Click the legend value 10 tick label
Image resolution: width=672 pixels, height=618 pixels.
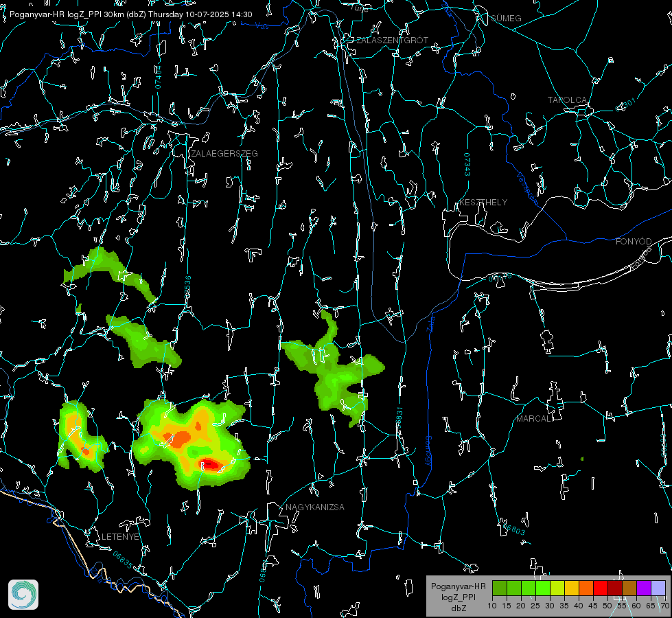492,606
